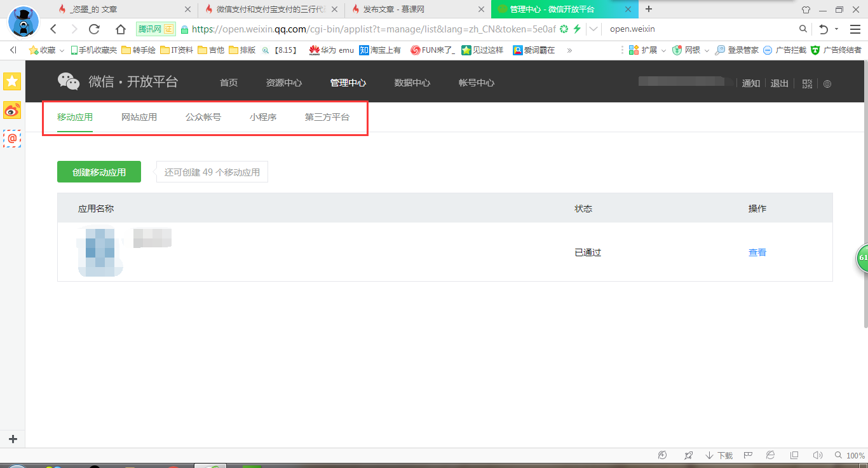Mute the page sound
The width and height of the screenshot is (868, 468).
pyautogui.click(x=818, y=455)
